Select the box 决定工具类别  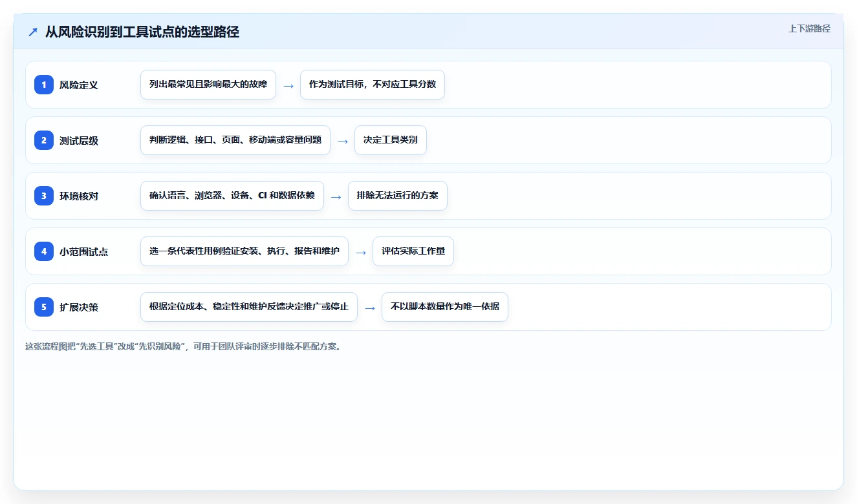[x=391, y=140]
